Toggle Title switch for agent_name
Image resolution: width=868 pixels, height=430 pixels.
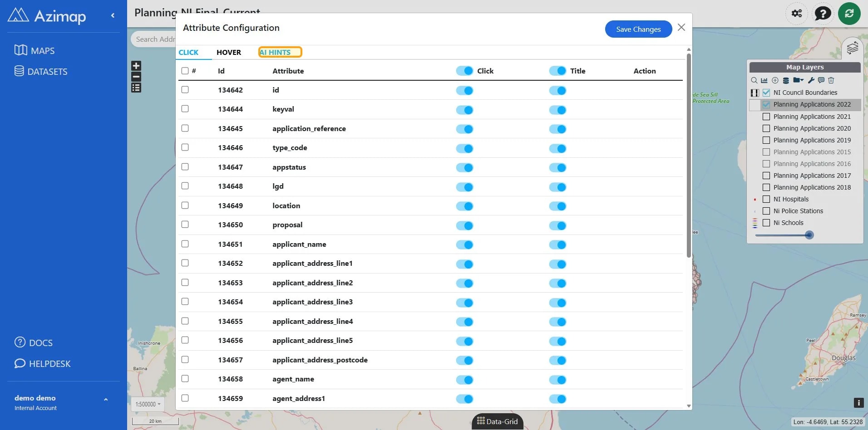(557, 380)
